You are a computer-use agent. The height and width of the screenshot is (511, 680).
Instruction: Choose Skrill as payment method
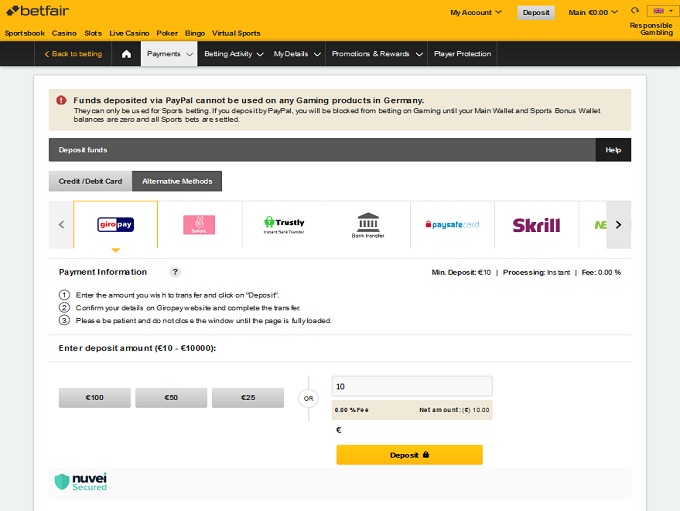pyautogui.click(x=536, y=225)
